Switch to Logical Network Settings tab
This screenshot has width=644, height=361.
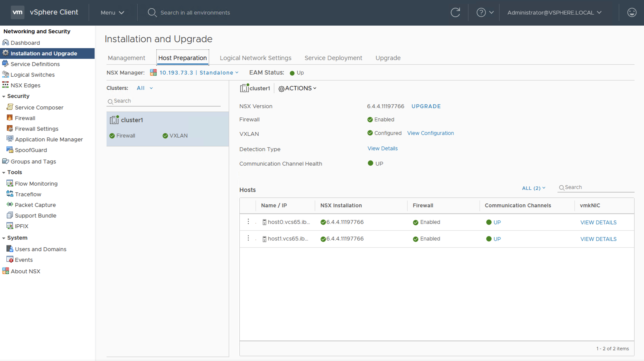[256, 58]
